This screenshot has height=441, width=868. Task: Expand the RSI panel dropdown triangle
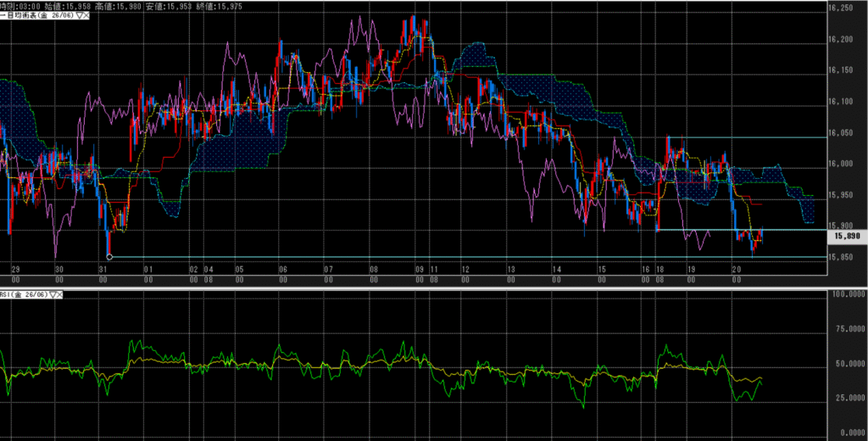[x=53, y=295]
